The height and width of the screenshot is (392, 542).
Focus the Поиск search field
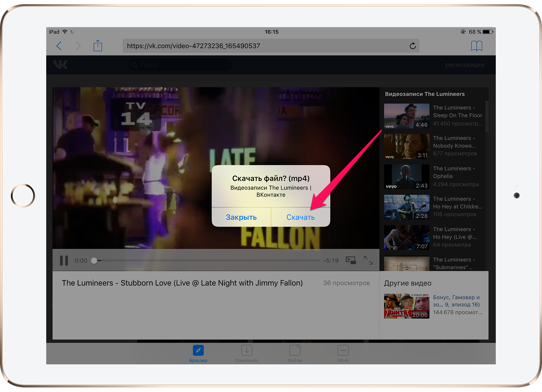point(180,65)
